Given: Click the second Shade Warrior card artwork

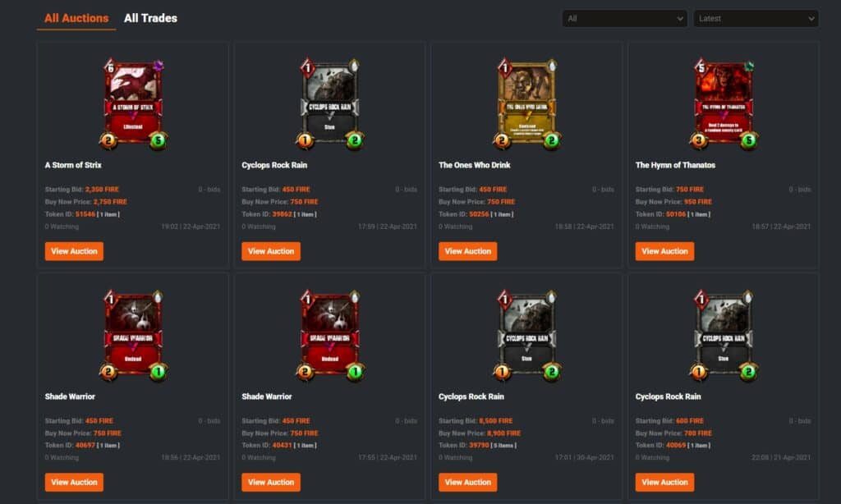Looking at the screenshot, I should (x=330, y=335).
